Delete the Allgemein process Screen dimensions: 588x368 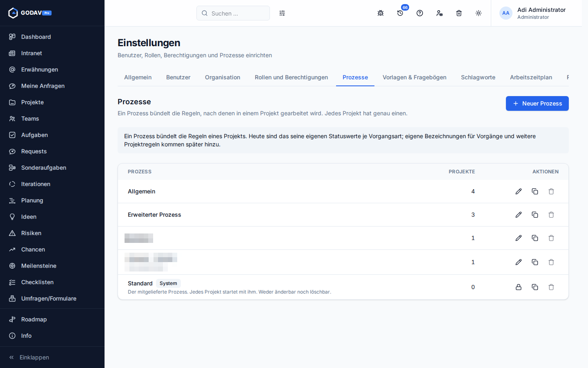coord(551,191)
